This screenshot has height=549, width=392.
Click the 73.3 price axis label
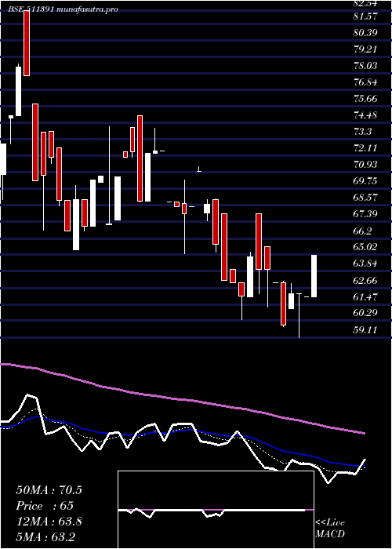click(363, 132)
